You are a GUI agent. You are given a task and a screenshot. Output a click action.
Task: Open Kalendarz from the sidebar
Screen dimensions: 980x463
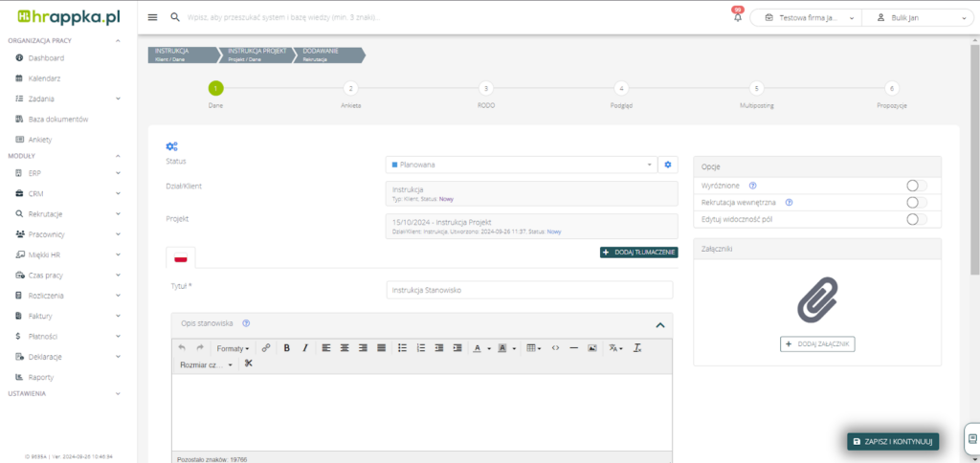44,78
